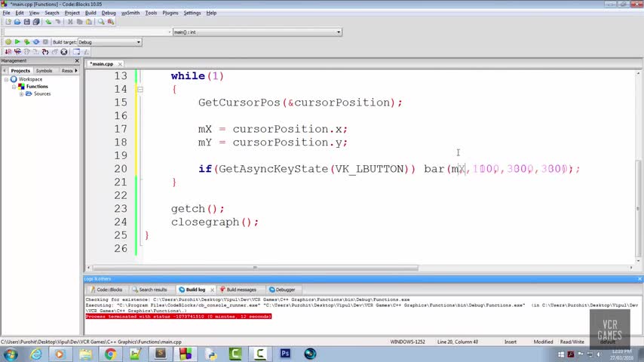
Task: Select the Functions project in tree
Action: 37,87
